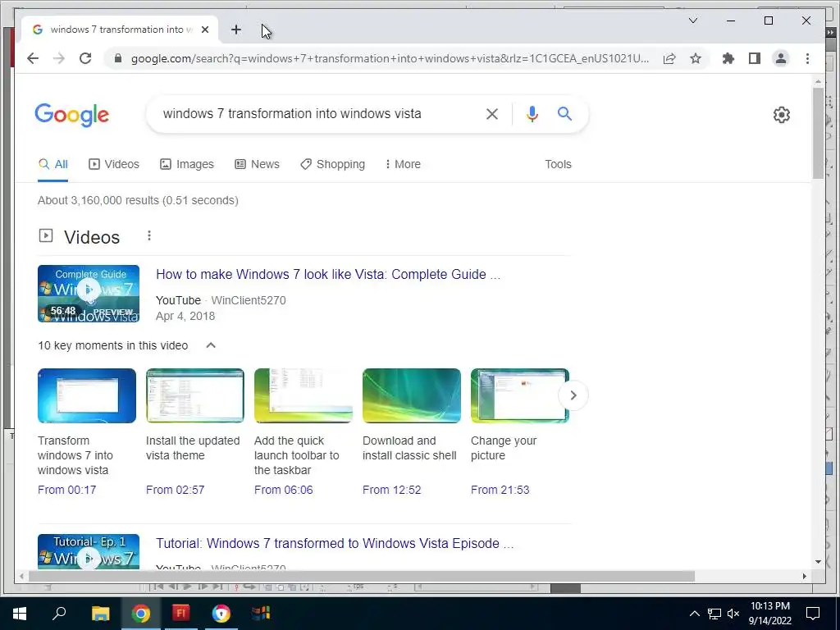
Task: Play the Complete Guide video thumbnail
Action: 89,294
